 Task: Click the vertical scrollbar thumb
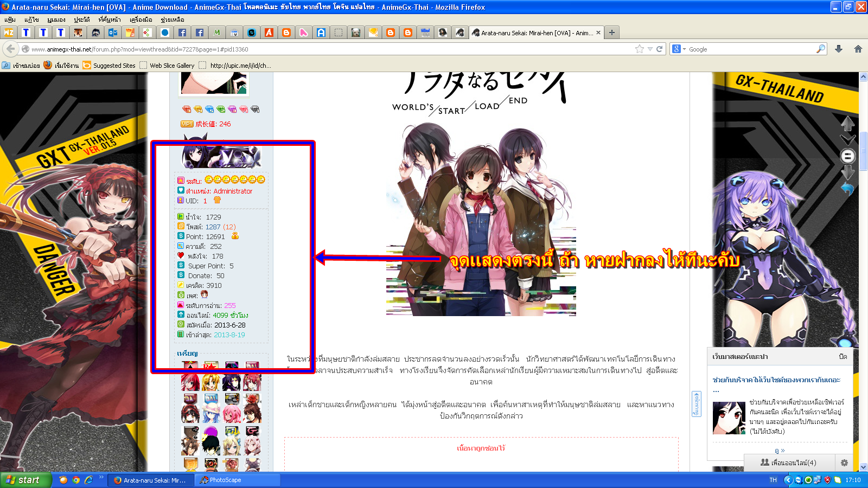[x=864, y=152]
